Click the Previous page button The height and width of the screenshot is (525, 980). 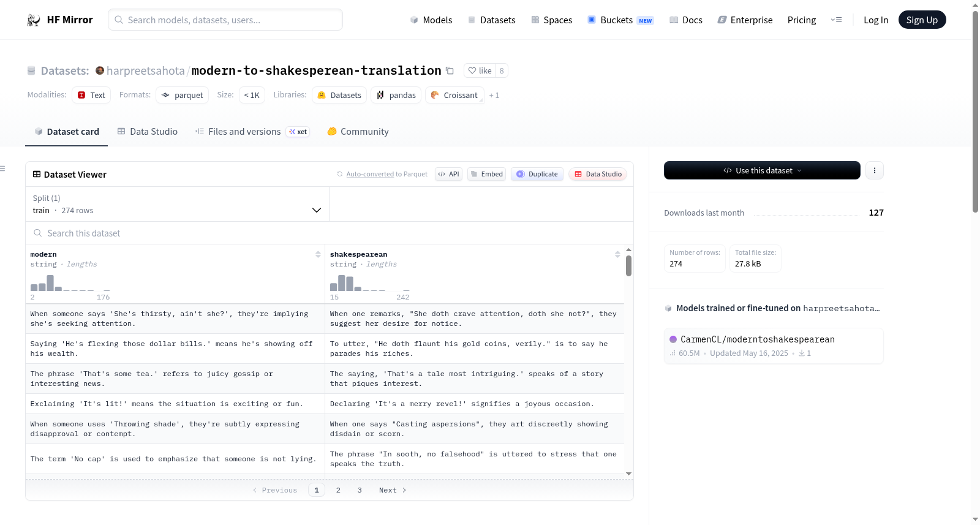(275, 490)
